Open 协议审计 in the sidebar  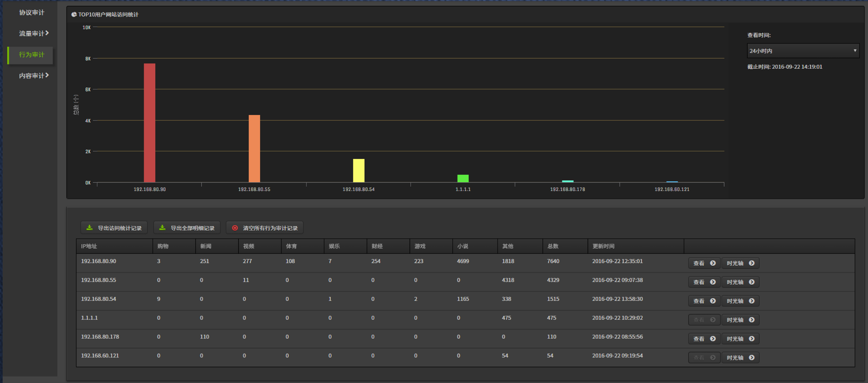(32, 13)
